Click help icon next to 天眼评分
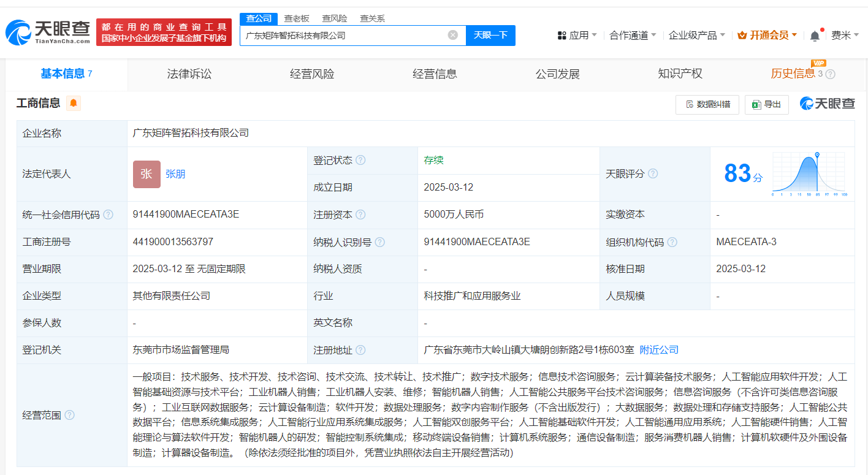 pyautogui.click(x=653, y=174)
